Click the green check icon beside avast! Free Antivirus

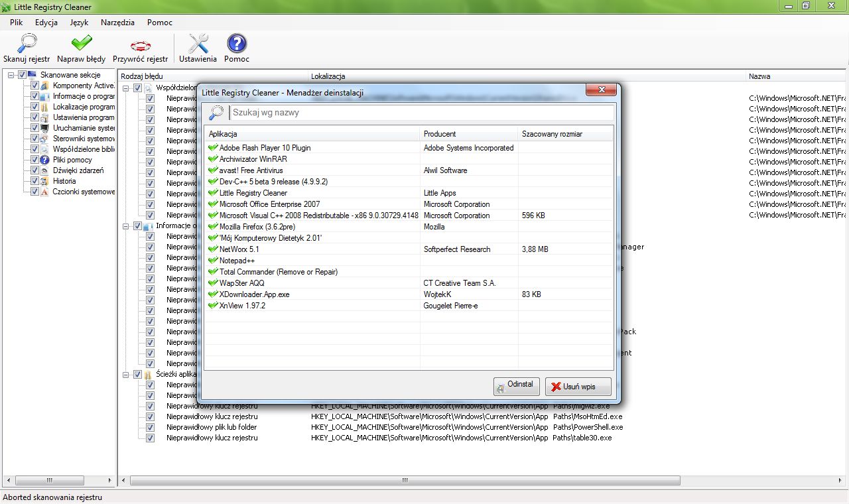(213, 170)
